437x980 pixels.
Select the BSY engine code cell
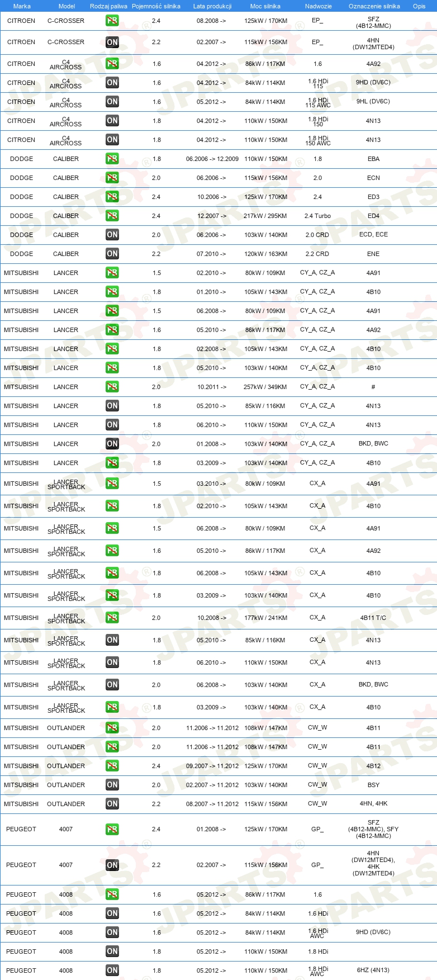[374, 785]
